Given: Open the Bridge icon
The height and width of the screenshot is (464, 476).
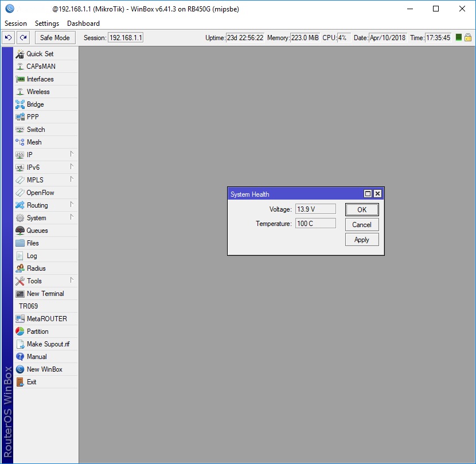Looking at the screenshot, I should pos(19,104).
